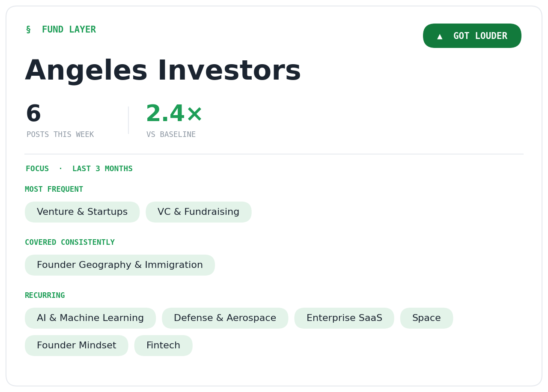Click the Space topic chip
Screen dimensions: 548x392
click(426, 318)
